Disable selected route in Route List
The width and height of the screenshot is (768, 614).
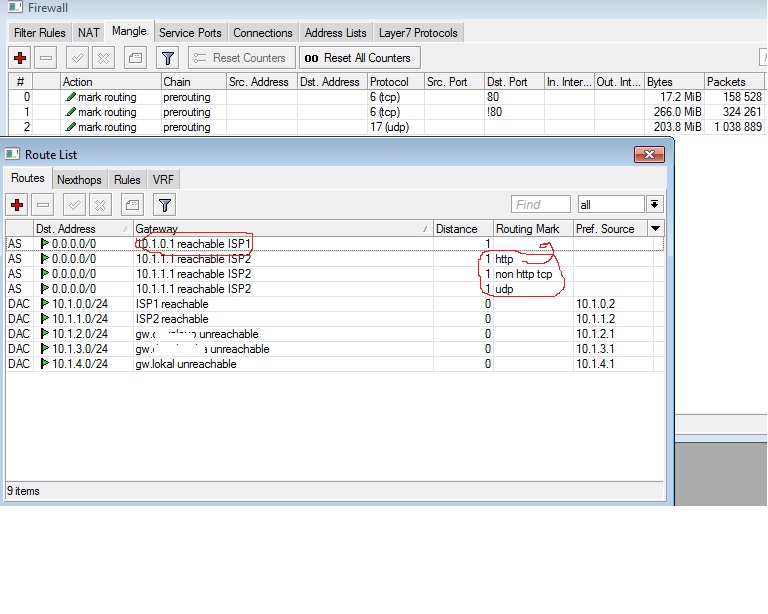pos(100,205)
